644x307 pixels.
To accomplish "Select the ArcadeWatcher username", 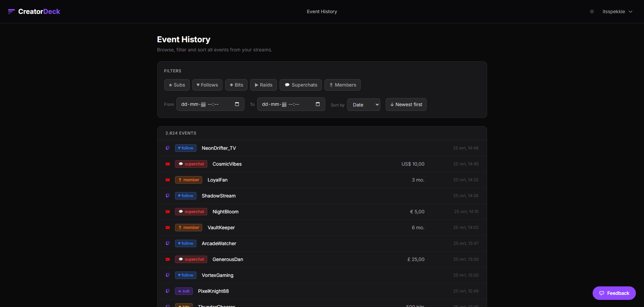I will click(219, 243).
